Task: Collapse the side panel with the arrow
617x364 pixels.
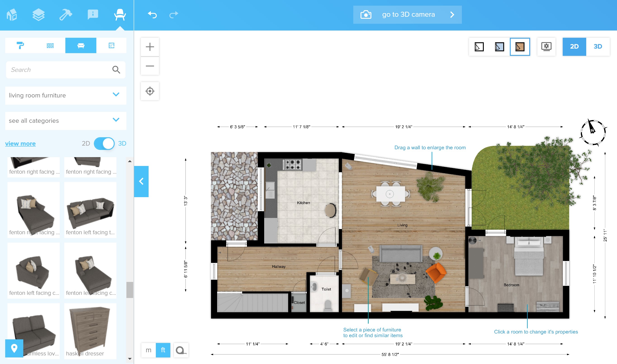Action: pyautogui.click(x=141, y=182)
